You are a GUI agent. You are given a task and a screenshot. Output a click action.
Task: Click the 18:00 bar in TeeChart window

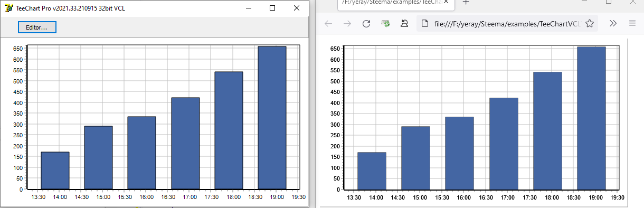click(229, 130)
